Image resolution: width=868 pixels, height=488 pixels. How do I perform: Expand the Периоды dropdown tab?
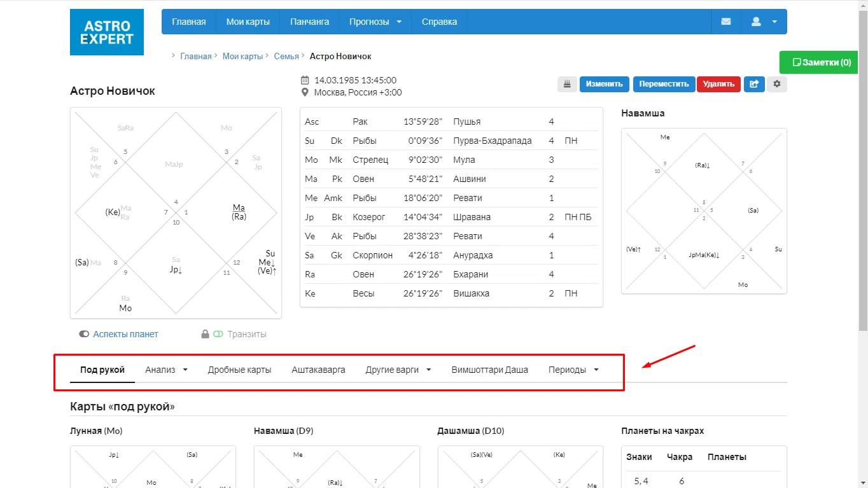[573, 370]
